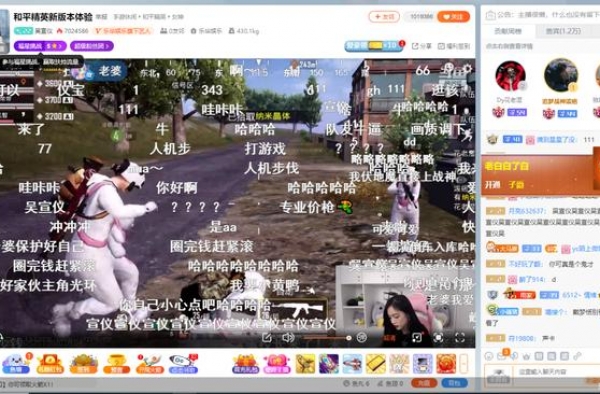Select the pink heart gift icon

coord(277,364)
